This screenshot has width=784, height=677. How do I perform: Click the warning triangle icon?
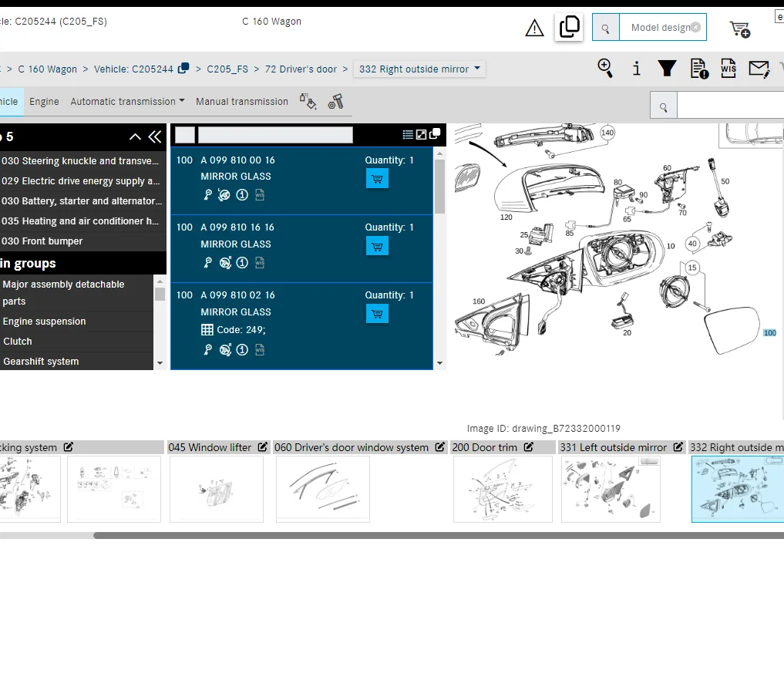pyautogui.click(x=534, y=28)
